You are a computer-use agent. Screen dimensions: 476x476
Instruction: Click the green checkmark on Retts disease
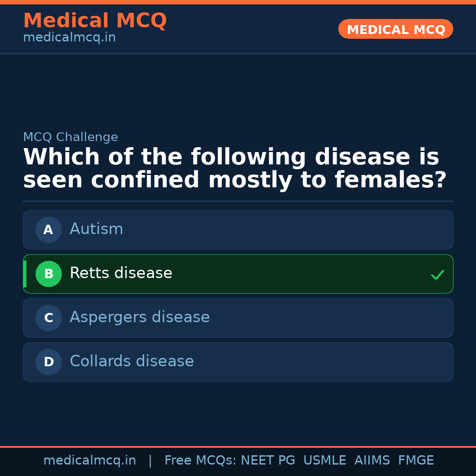click(437, 275)
